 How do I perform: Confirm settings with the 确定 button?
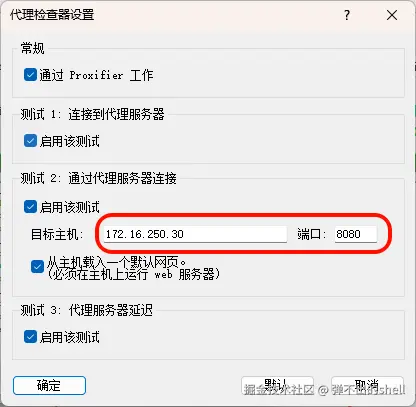click(49, 386)
